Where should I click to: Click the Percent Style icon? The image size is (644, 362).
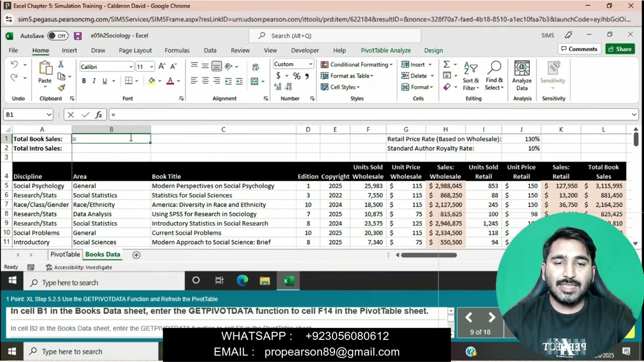297,76
